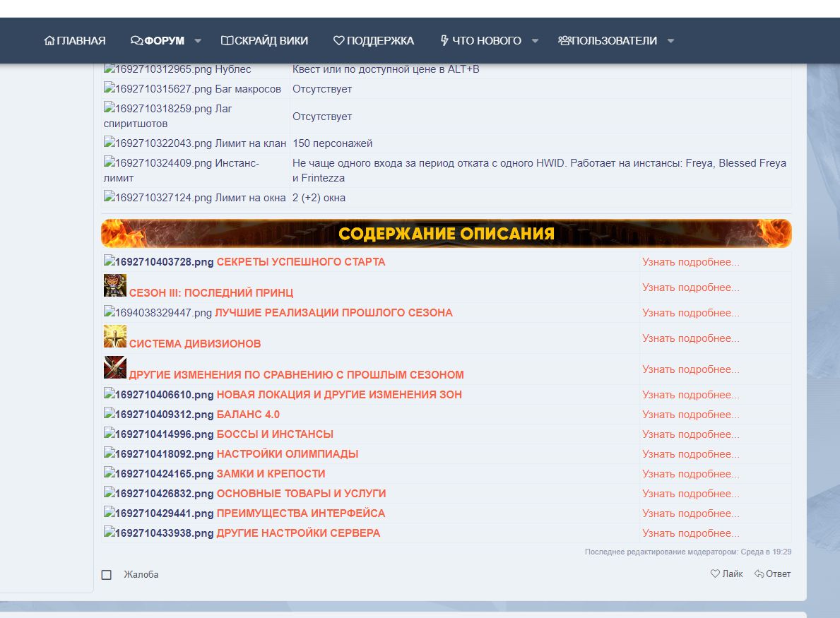Screen dimensions: 840x618
Task: Click the heart icon next to Лайк
Action: point(715,574)
